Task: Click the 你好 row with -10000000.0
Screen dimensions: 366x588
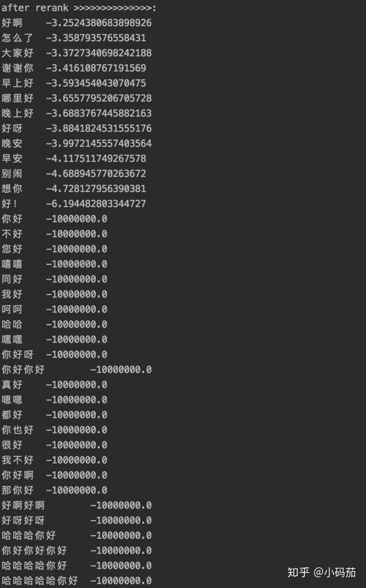Action: 54,219
